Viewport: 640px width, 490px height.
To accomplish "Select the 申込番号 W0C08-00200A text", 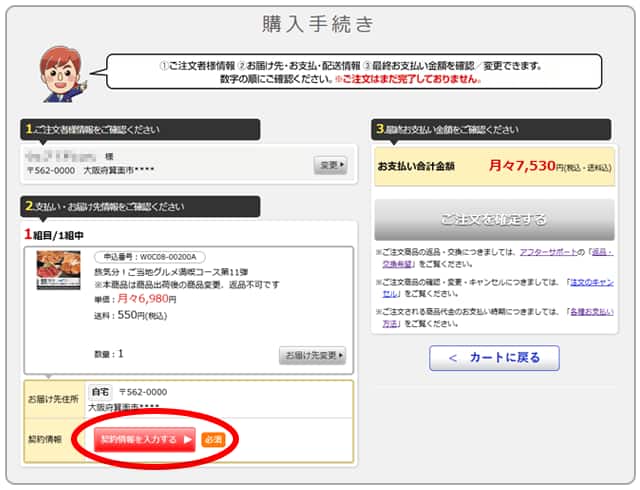I will 150,257.
